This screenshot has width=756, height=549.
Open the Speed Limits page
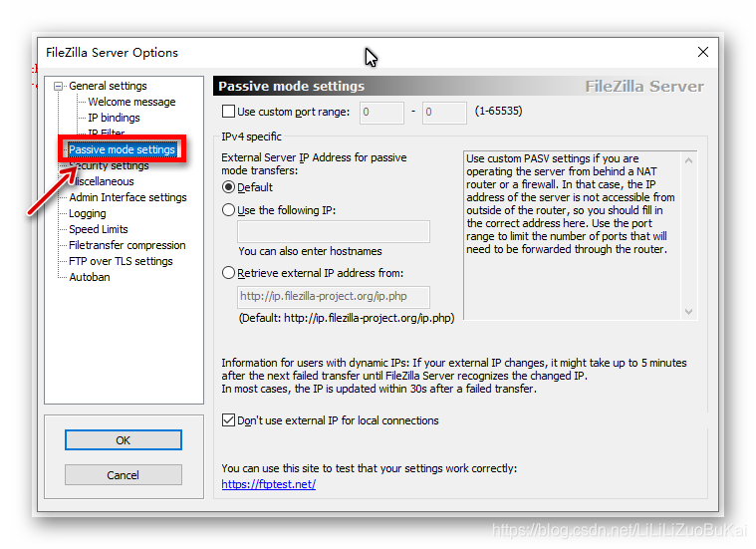(x=99, y=229)
